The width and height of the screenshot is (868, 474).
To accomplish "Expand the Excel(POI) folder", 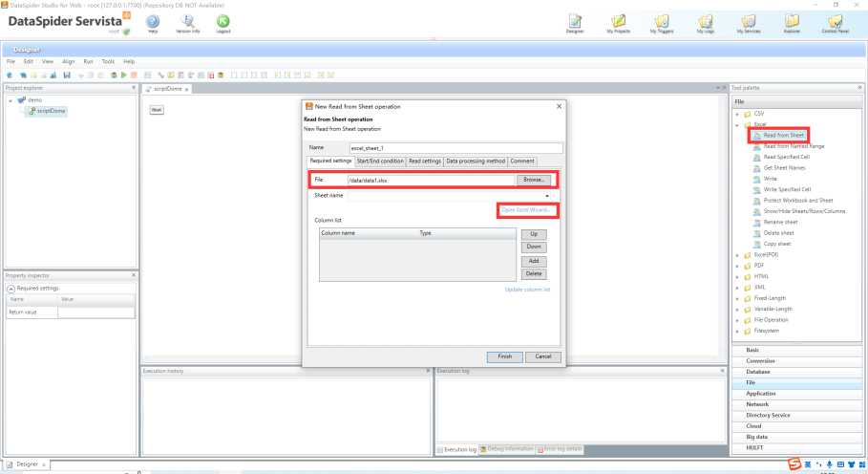I will 737,255.
